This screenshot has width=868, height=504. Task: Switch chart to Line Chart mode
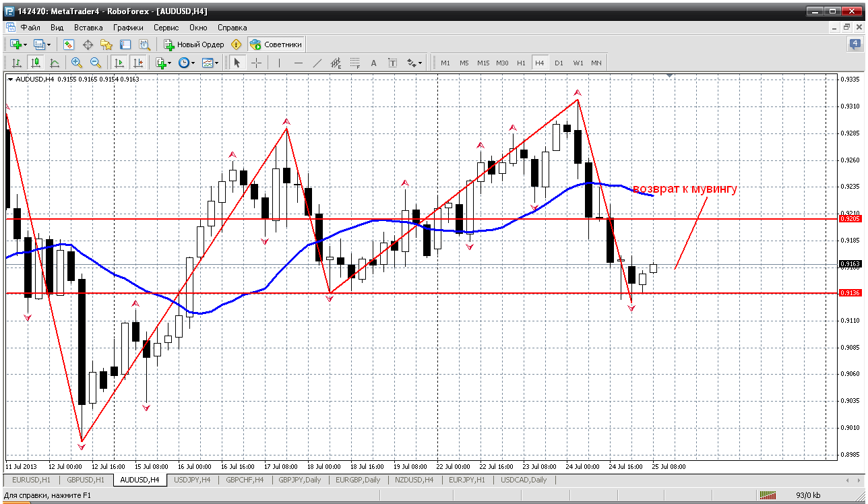pos(55,63)
